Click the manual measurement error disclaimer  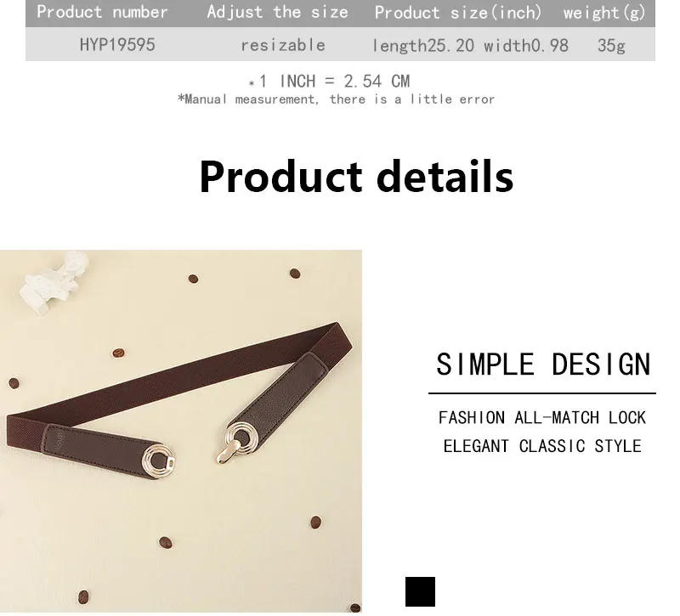pyautogui.click(x=336, y=99)
